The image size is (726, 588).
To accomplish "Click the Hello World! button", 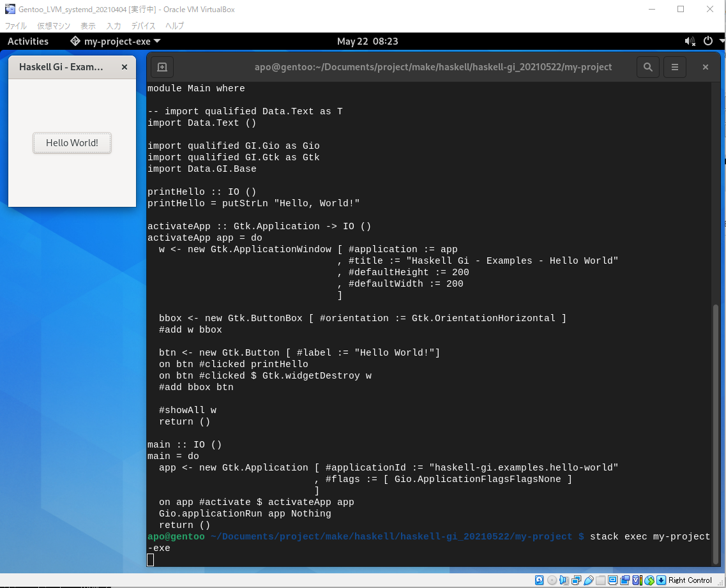I will tap(72, 143).
